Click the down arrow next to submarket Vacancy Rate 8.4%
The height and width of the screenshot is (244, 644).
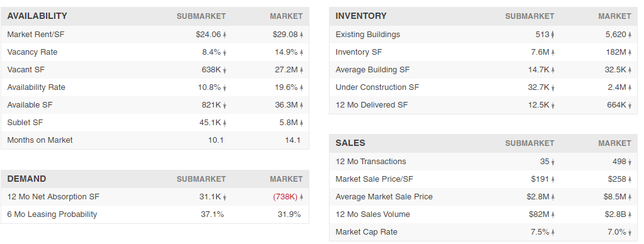[225, 52]
